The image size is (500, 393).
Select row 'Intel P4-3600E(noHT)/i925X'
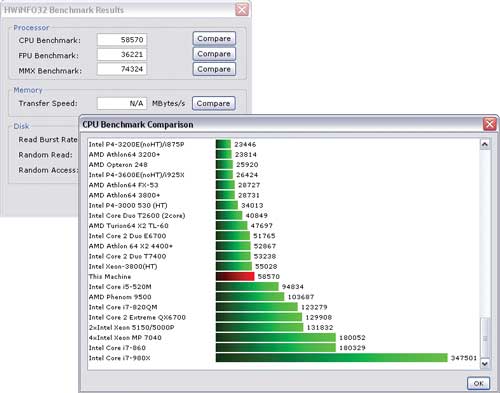pyautogui.click(x=283, y=175)
